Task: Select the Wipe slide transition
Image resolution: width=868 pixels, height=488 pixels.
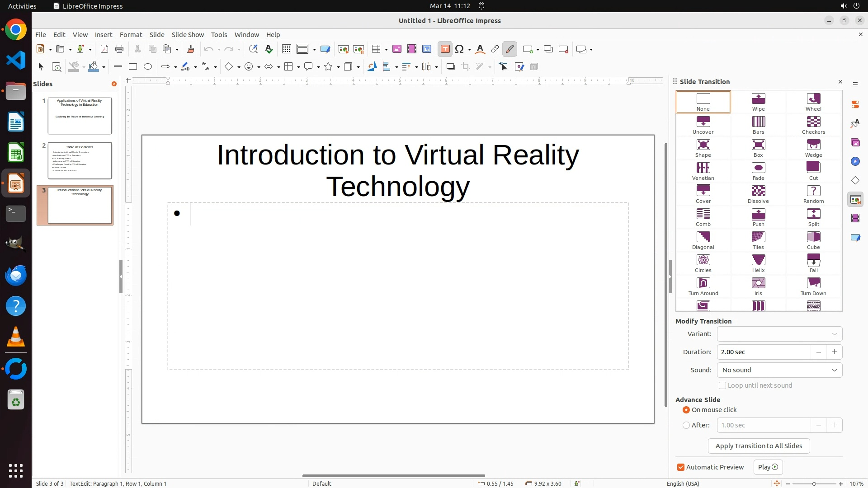Action: pos(758,102)
